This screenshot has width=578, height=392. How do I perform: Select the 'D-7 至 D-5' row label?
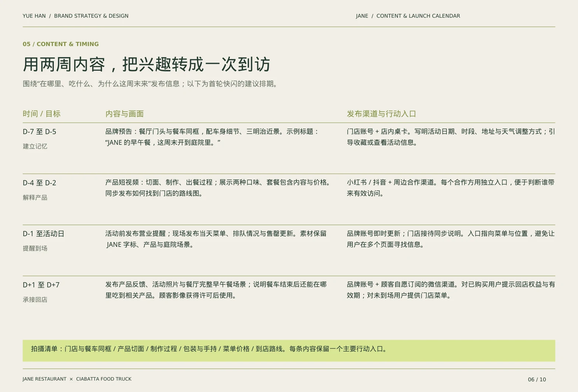pos(39,132)
